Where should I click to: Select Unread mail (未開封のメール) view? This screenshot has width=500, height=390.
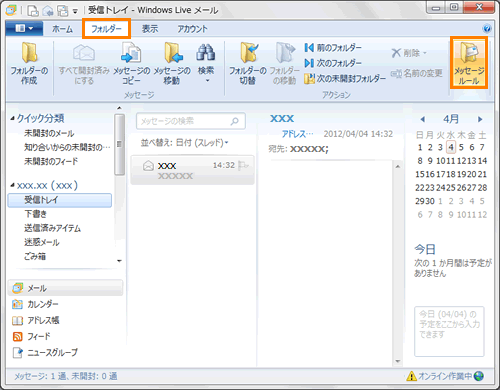(x=49, y=133)
